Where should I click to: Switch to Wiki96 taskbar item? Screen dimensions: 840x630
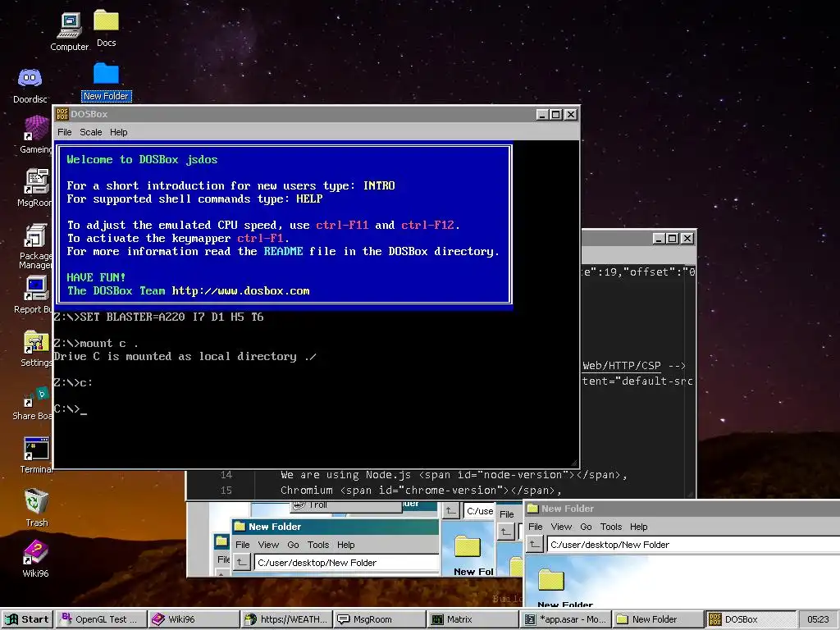tap(193, 619)
